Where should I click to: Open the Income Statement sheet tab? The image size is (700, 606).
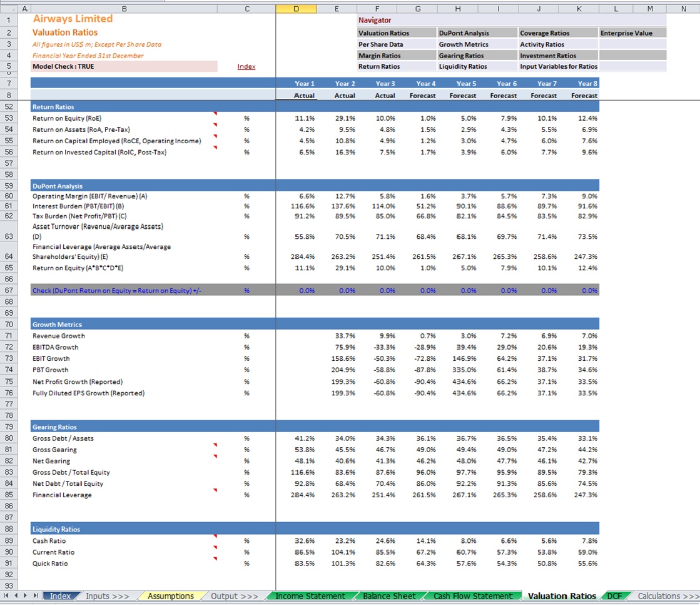point(310,596)
